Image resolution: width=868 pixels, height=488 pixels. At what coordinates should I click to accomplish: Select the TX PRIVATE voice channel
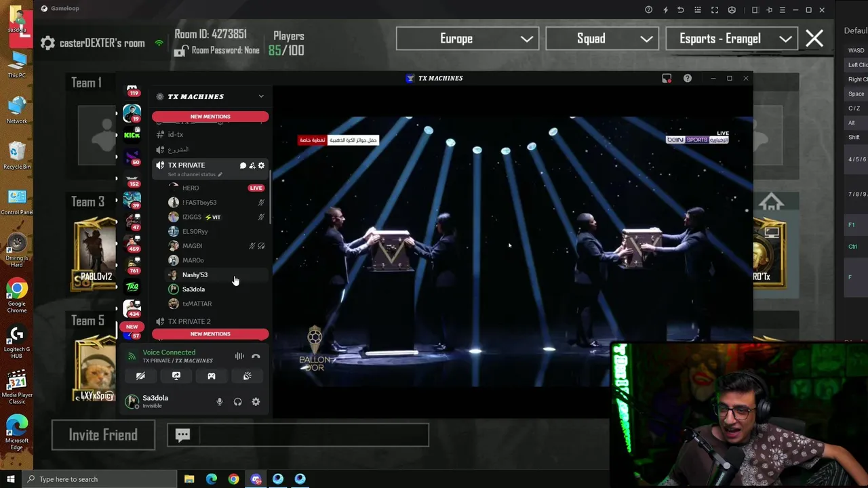(186, 165)
